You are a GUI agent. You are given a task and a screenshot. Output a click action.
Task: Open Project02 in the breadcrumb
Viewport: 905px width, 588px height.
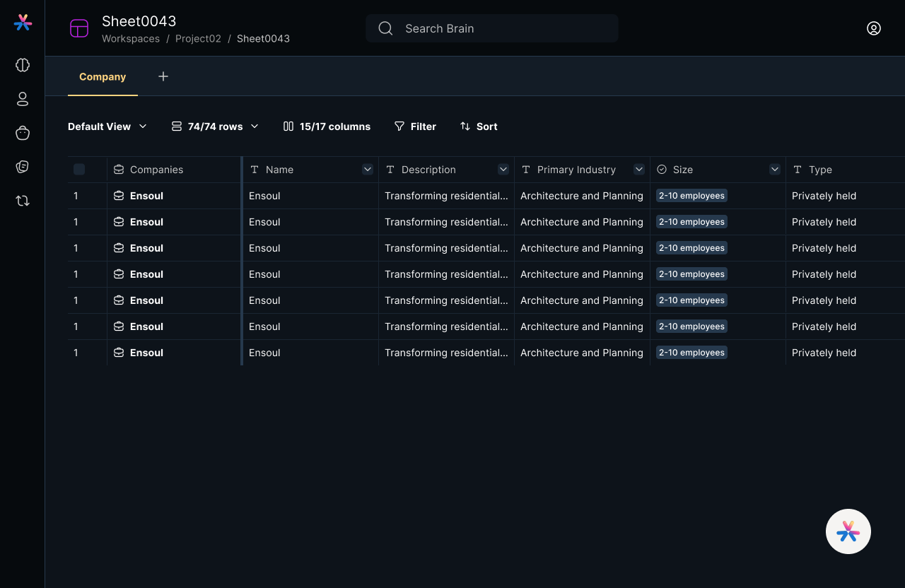click(198, 39)
